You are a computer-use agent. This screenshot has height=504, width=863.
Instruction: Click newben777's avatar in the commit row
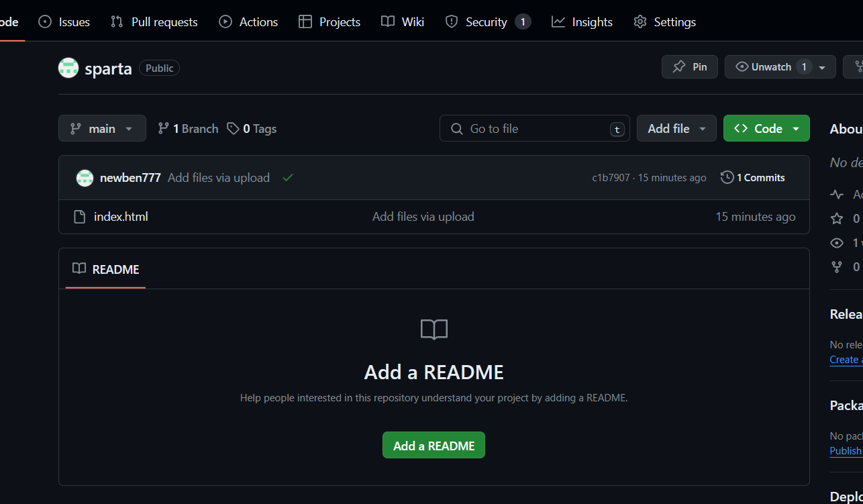85,178
